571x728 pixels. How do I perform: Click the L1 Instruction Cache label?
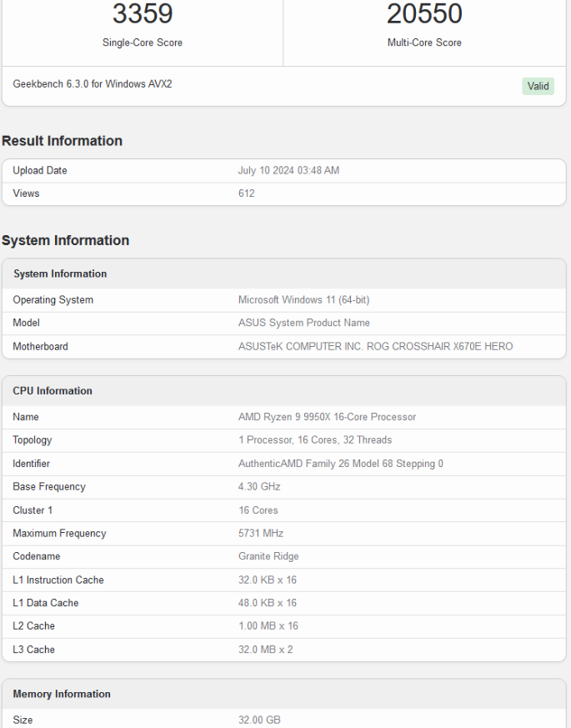point(58,580)
